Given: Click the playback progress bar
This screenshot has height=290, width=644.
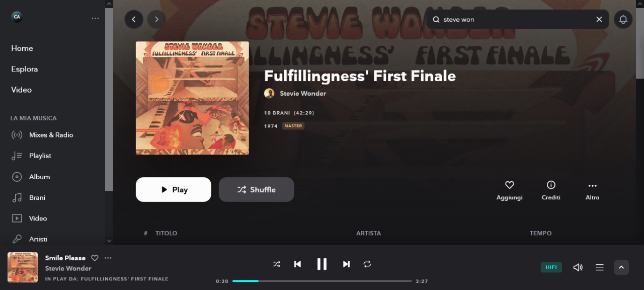Looking at the screenshot, I should coord(322,281).
